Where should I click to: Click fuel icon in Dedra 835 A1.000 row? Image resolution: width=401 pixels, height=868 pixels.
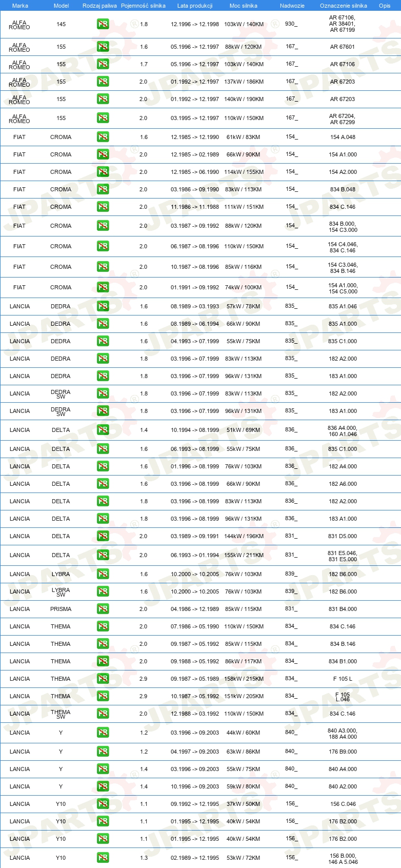tap(103, 324)
